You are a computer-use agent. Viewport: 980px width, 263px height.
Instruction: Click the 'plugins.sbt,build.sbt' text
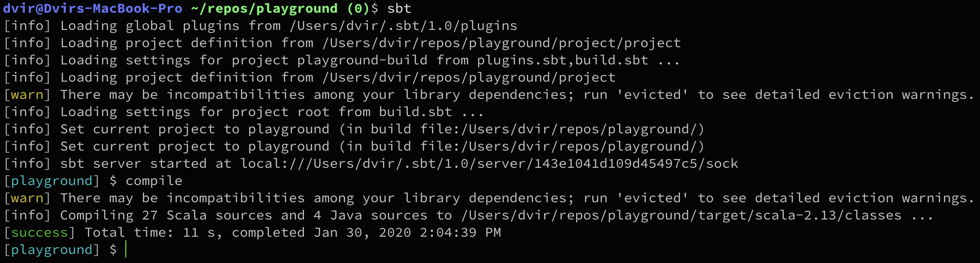[x=562, y=60]
